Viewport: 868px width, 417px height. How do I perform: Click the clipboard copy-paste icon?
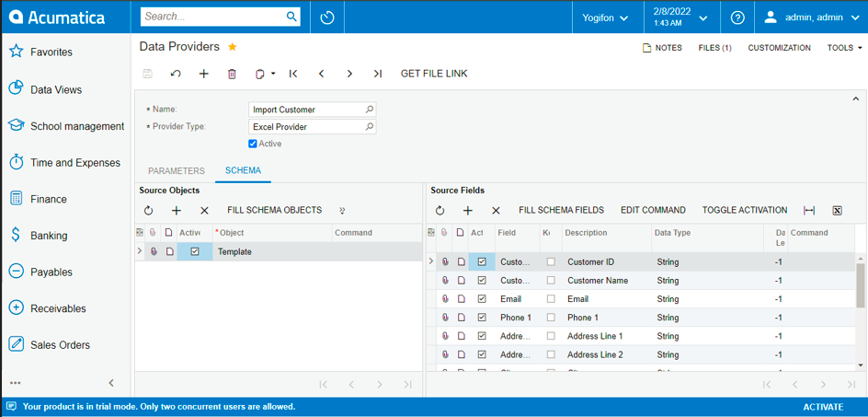(260, 74)
